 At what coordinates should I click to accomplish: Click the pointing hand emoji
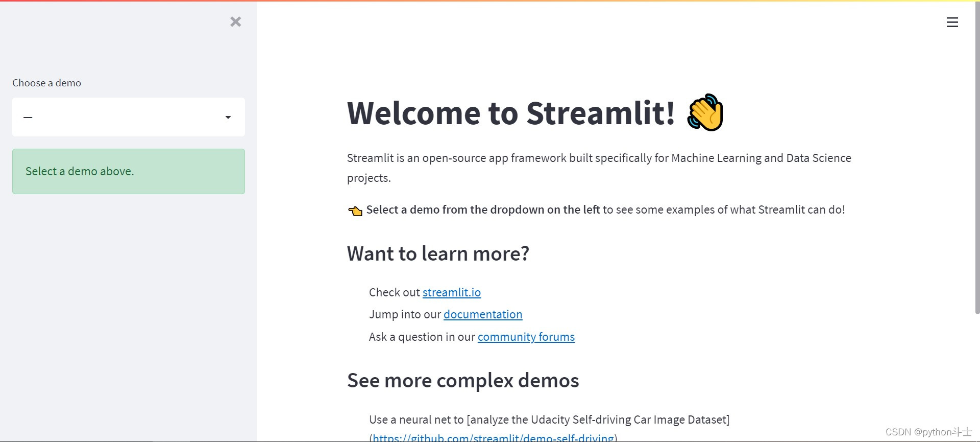point(355,211)
